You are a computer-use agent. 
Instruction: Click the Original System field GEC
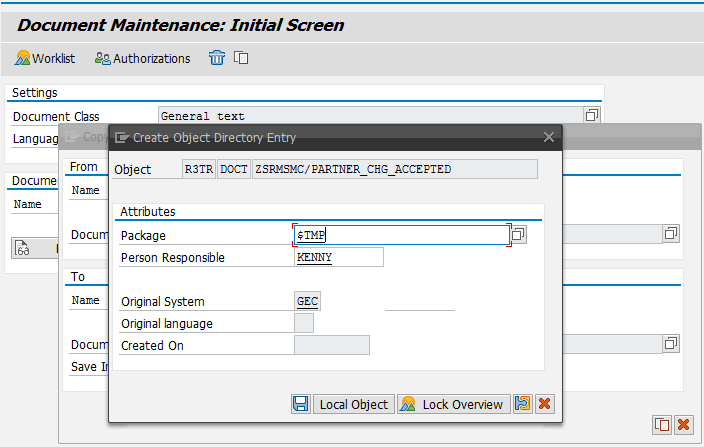pos(307,301)
